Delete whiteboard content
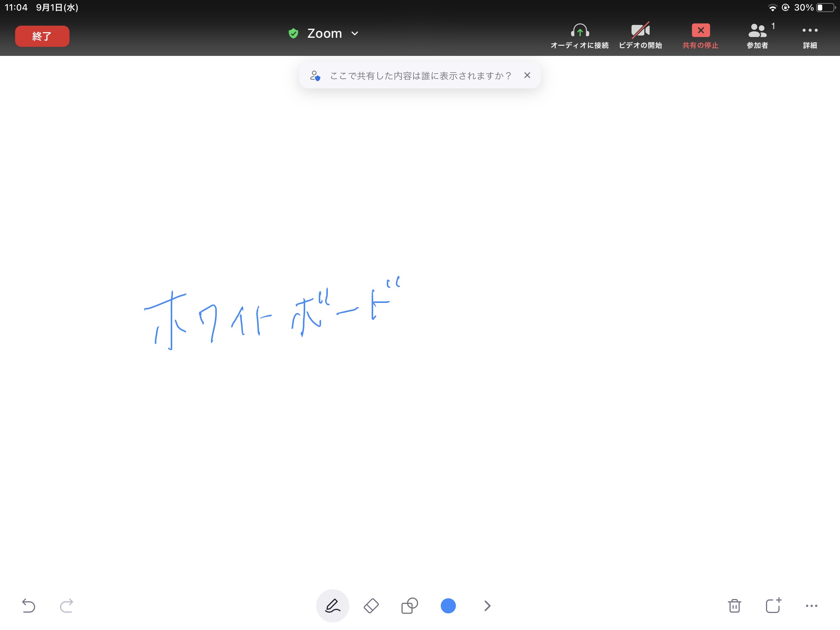This screenshot has height=630, width=840. pos(735,605)
